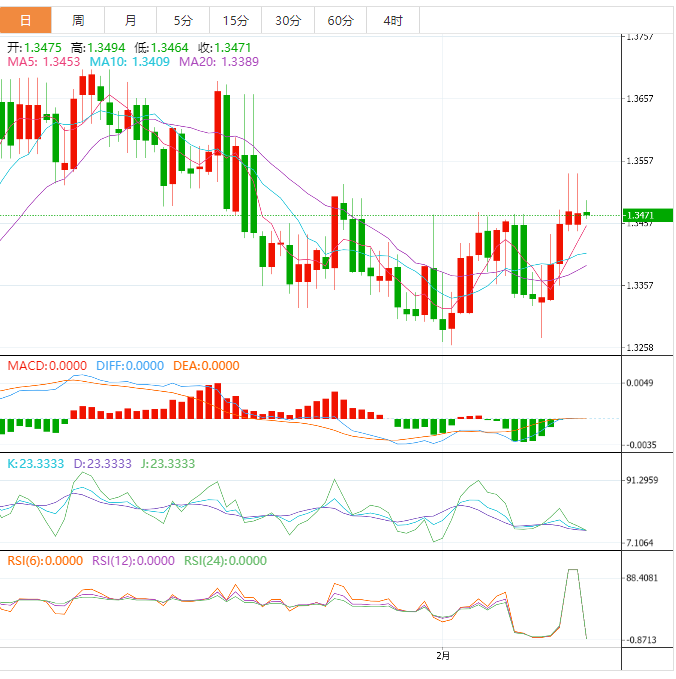Open the 15分 timeframe tab
The height and width of the screenshot is (679, 676).
tap(235, 20)
